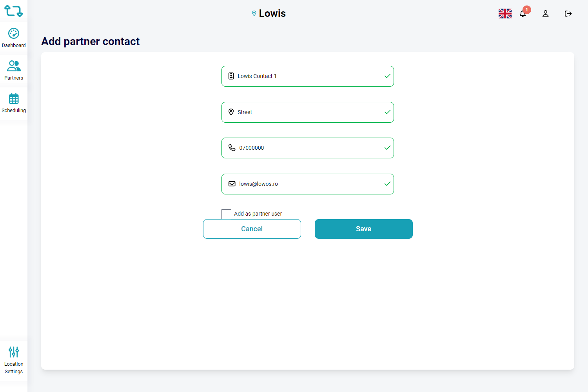Click the Lowis location title
The width and height of the screenshot is (588, 392).
[x=272, y=13]
